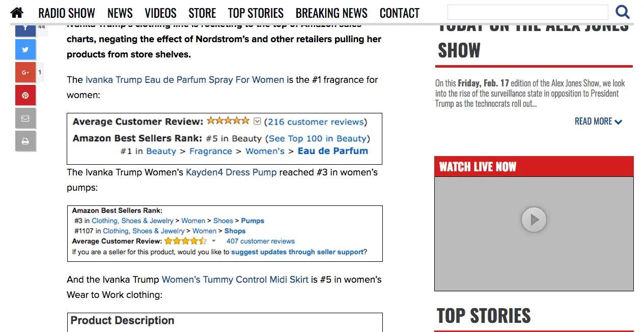The image size is (644, 332).
Task: Follow Women's Tummy Control Midi Skirt link
Action: tap(235, 280)
